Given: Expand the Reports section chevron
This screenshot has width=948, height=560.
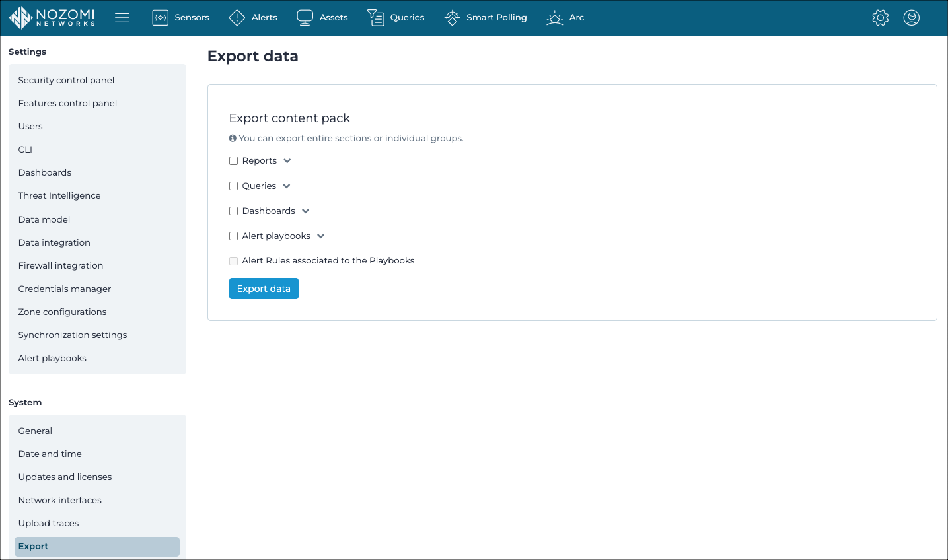Looking at the screenshot, I should 287,161.
